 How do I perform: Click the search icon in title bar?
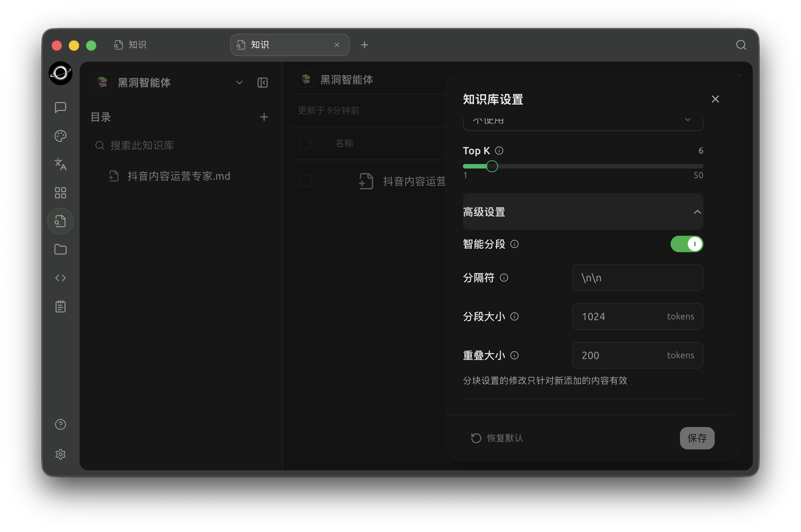tap(741, 45)
